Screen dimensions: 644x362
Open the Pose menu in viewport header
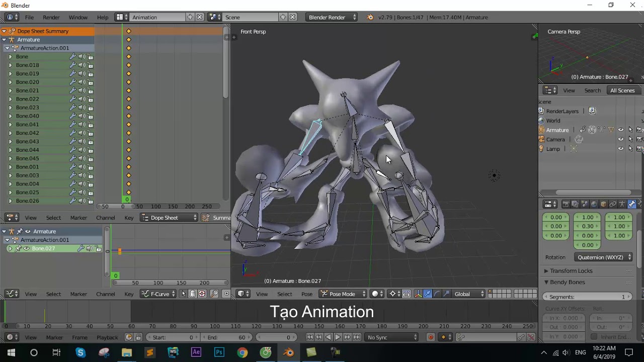coord(307,294)
